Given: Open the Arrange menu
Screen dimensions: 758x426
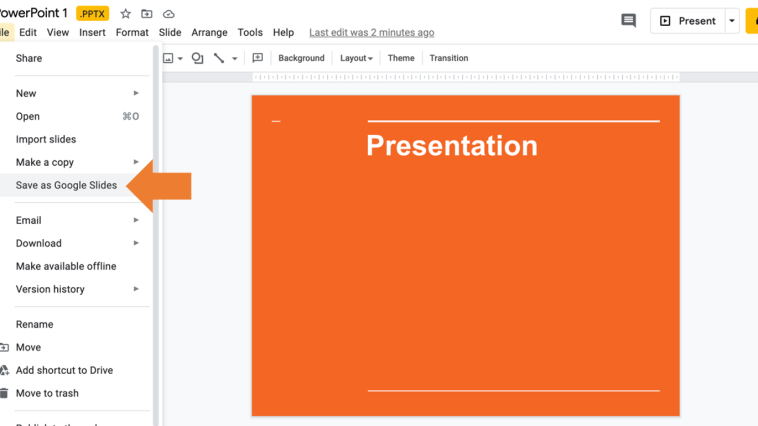Looking at the screenshot, I should 209,33.
